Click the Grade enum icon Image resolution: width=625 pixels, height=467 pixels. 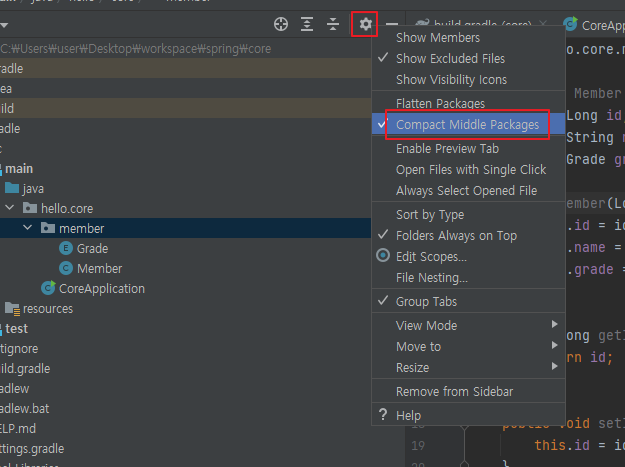click(x=66, y=248)
